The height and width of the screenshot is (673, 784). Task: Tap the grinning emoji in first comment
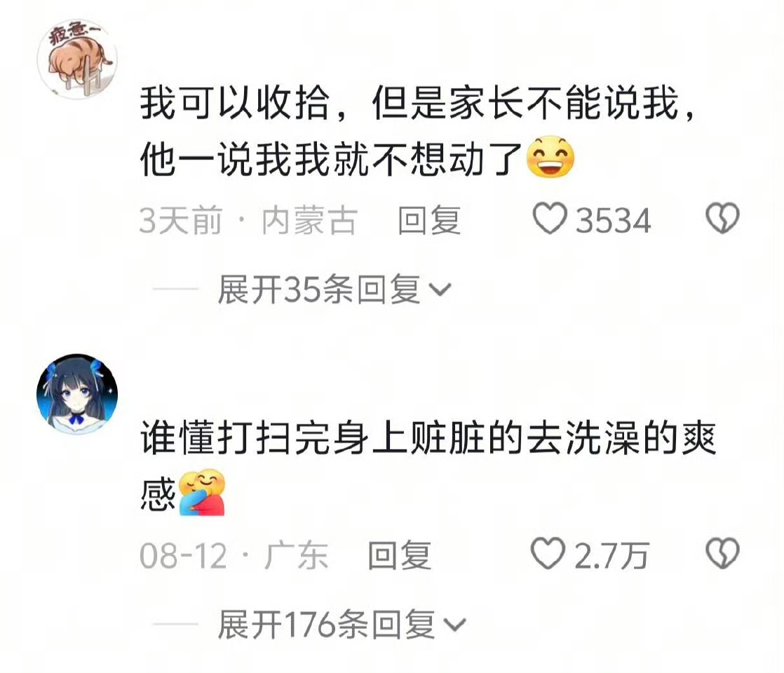[x=550, y=156]
